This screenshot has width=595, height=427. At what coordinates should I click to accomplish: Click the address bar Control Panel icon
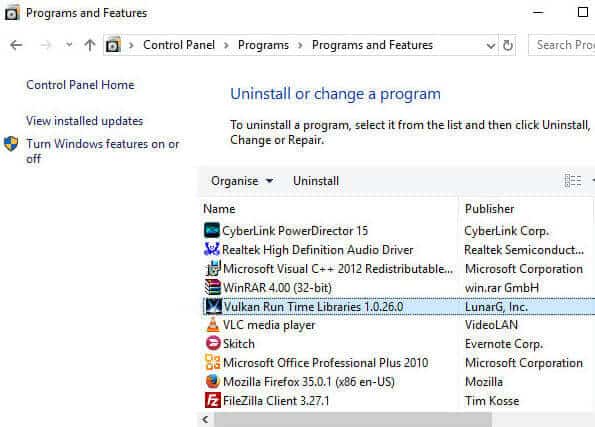tap(113, 45)
